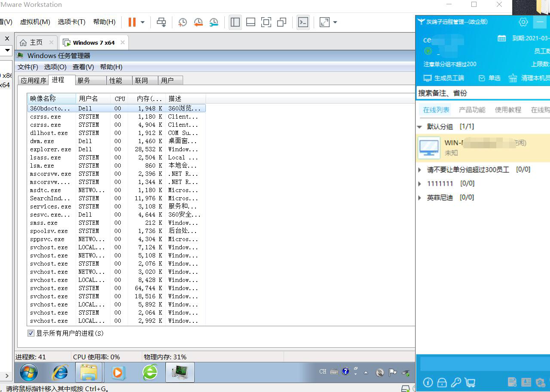This screenshot has height=392, width=550.
Task: Click the revert to snapshot icon
Action: (x=198, y=22)
